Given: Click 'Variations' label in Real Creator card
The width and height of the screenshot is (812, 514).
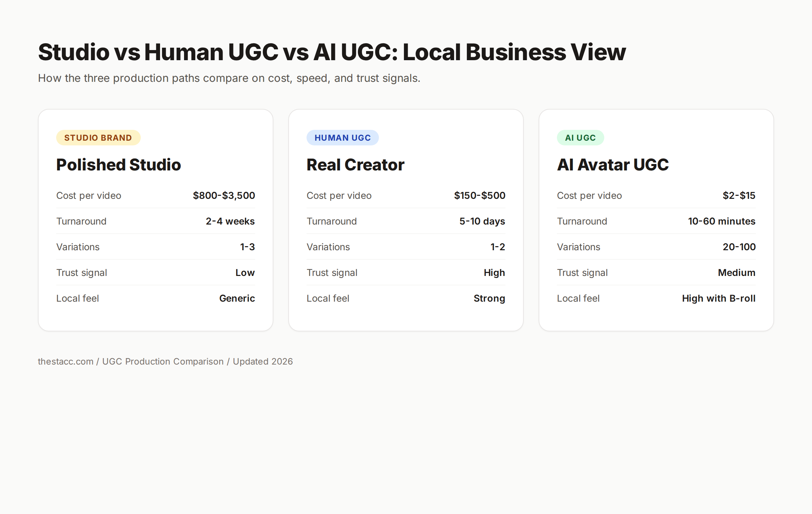Looking at the screenshot, I should [328, 247].
